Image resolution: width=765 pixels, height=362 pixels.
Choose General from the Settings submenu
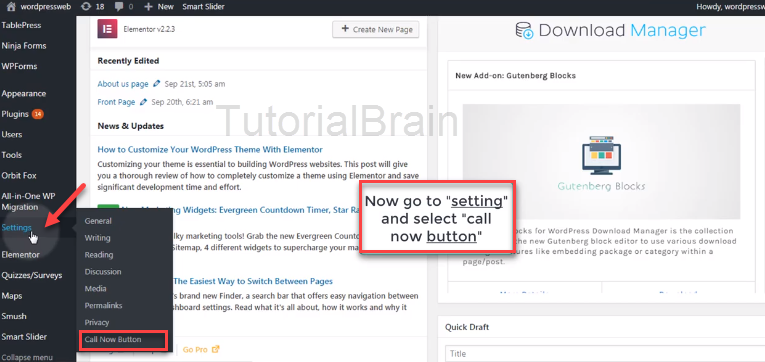98,221
